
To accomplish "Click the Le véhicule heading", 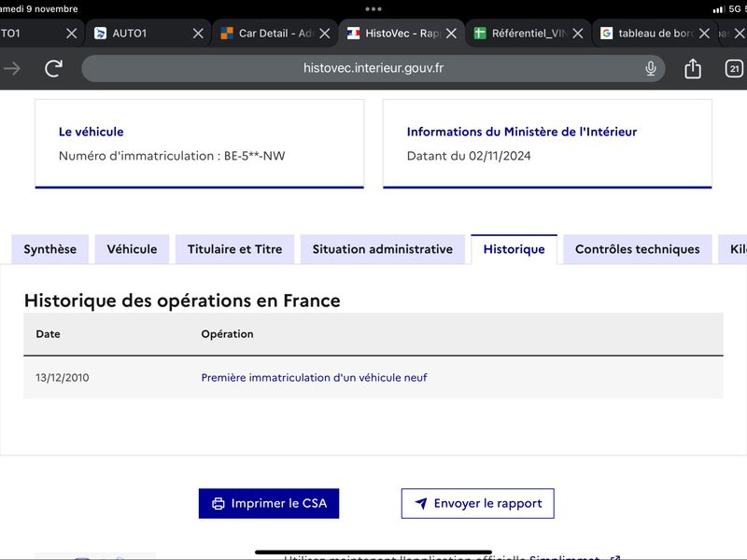I will 91,132.
